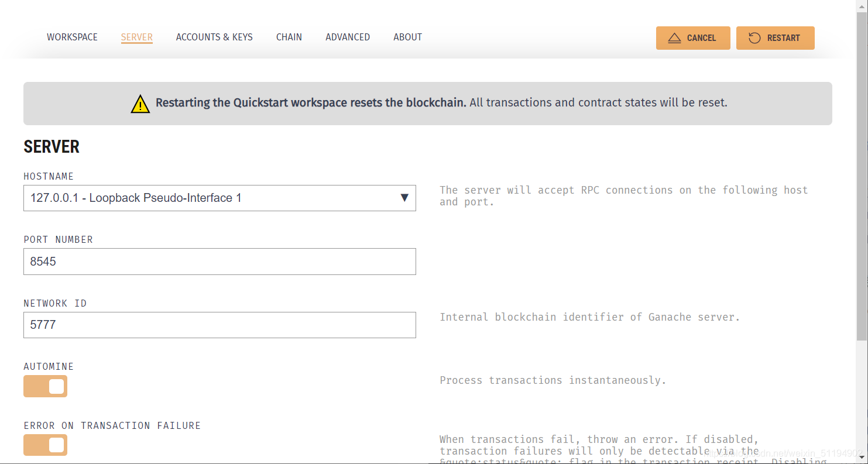The width and height of the screenshot is (868, 464).
Task: Click the scrollbar up arrow
Action: (x=862, y=5)
